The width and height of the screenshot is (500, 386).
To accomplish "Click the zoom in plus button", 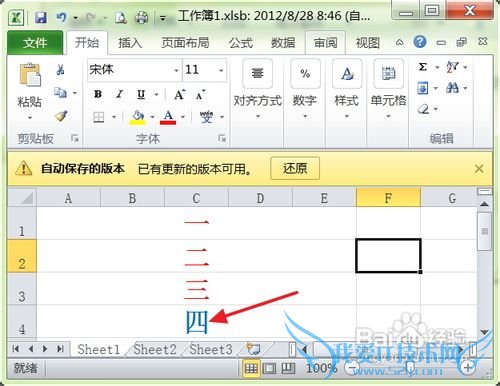I will click(x=468, y=368).
